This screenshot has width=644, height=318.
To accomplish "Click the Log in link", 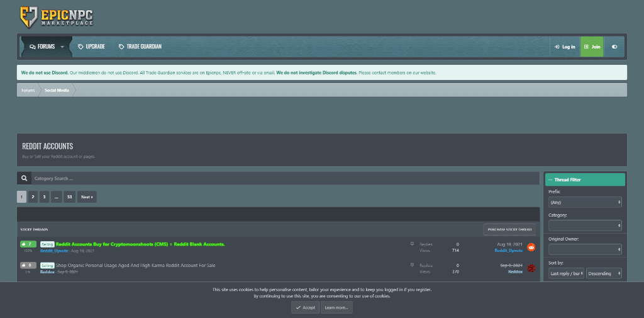I will [565, 47].
